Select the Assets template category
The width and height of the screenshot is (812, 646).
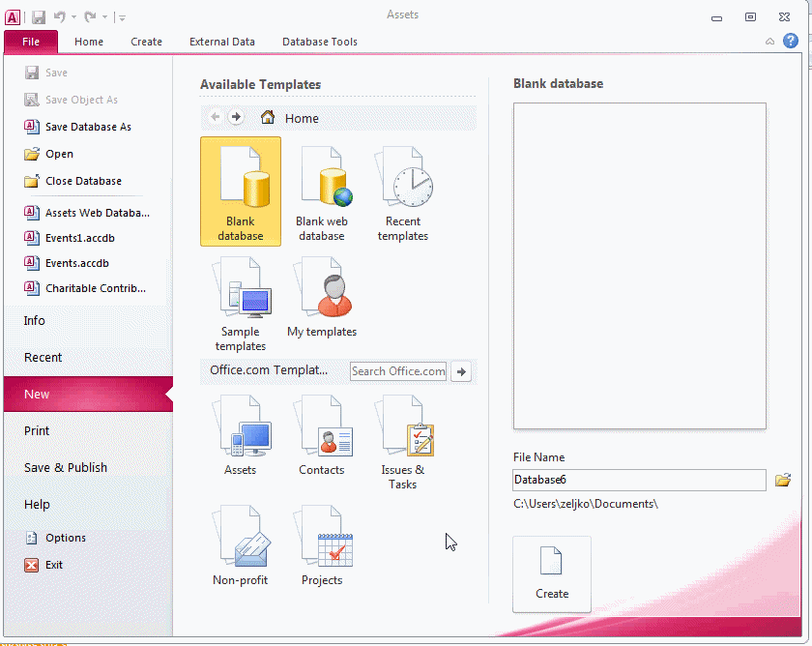[241, 435]
